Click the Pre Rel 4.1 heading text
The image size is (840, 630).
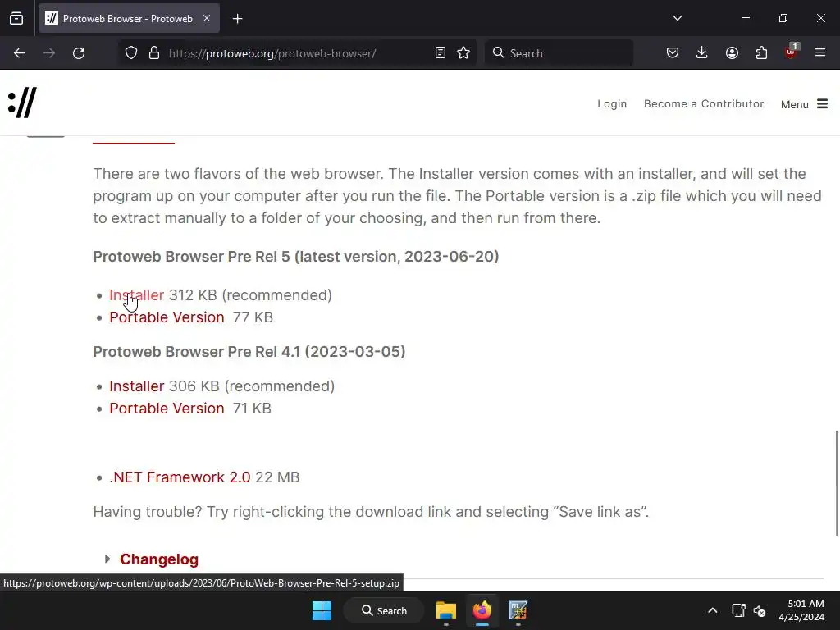pos(249,352)
